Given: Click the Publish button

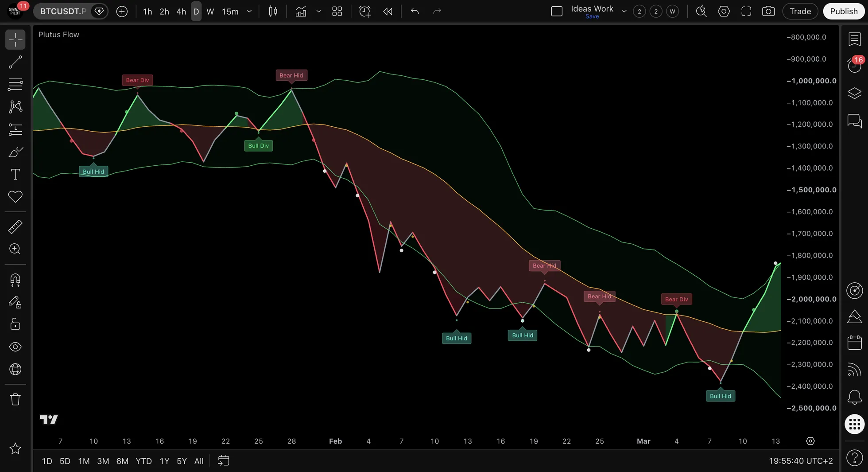Looking at the screenshot, I should [844, 12].
